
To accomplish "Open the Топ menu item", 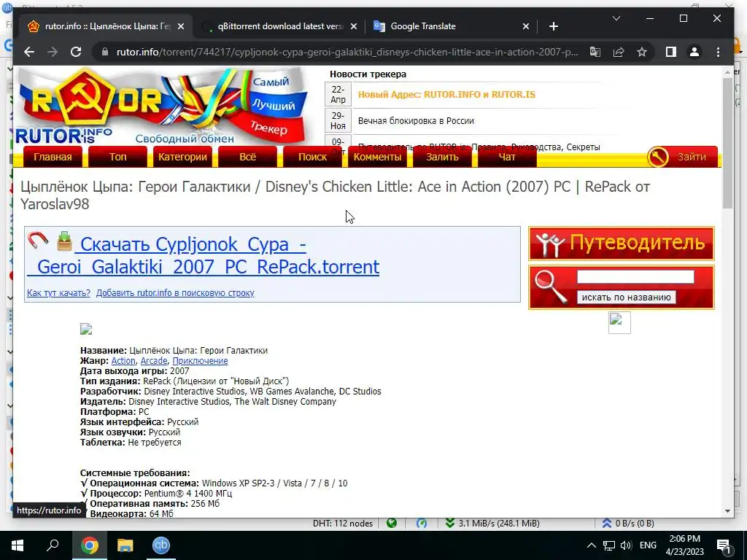I will point(117,157).
